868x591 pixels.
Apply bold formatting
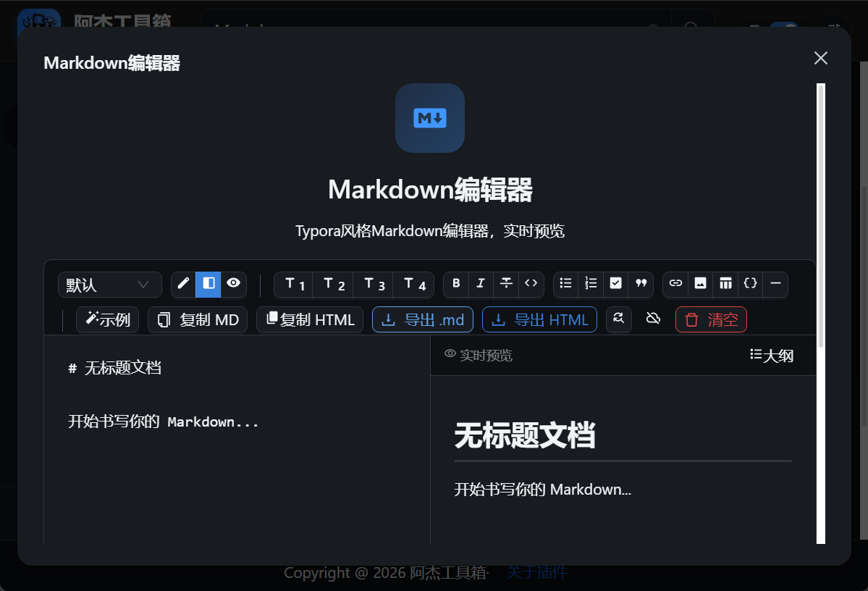tap(456, 284)
